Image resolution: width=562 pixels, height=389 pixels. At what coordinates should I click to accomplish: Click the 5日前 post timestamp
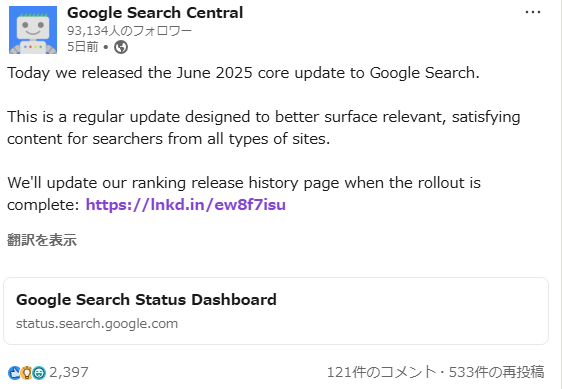pyautogui.click(x=82, y=47)
